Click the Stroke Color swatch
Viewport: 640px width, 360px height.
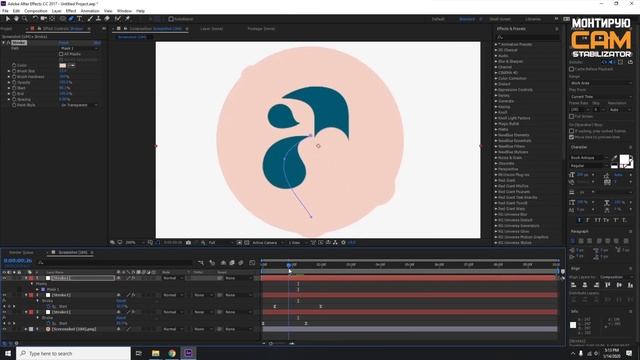click(x=62, y=65)
